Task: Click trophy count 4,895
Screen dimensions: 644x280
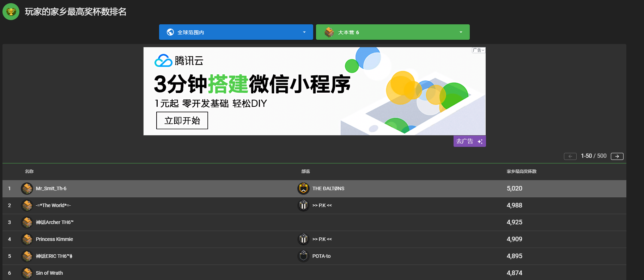Action: [515, 256]
